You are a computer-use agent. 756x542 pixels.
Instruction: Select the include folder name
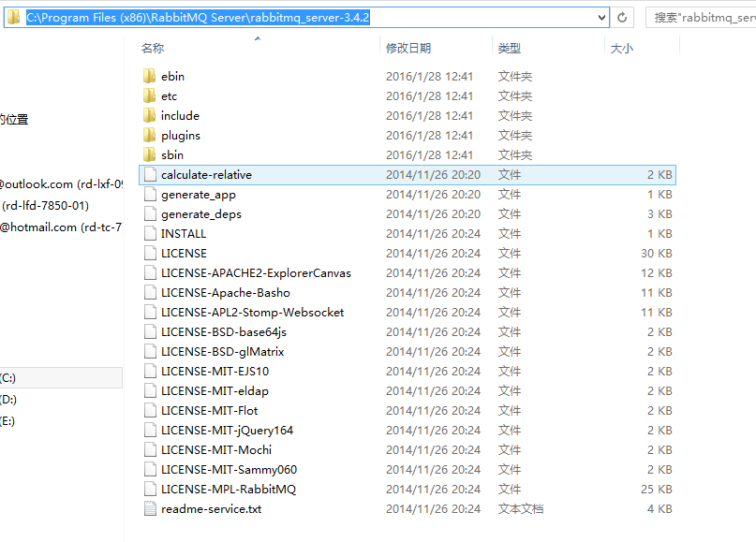click(180, 116)
